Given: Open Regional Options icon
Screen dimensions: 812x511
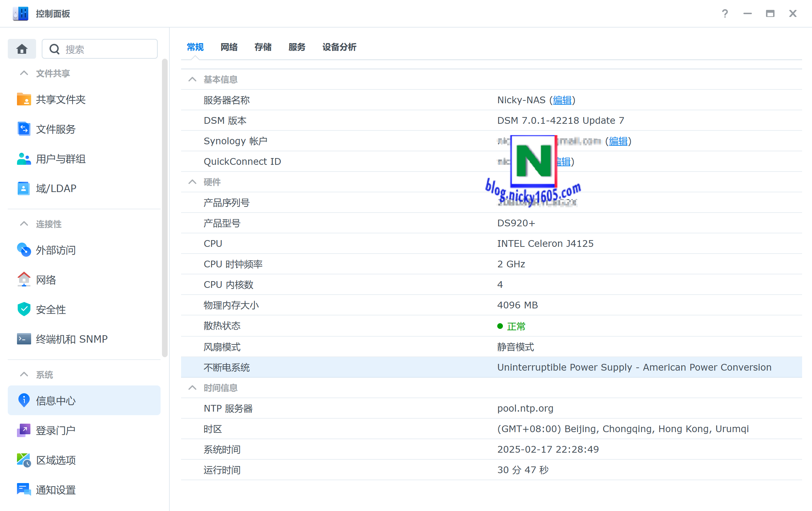Looking at the screenshot, I should (x=24, y=460).
